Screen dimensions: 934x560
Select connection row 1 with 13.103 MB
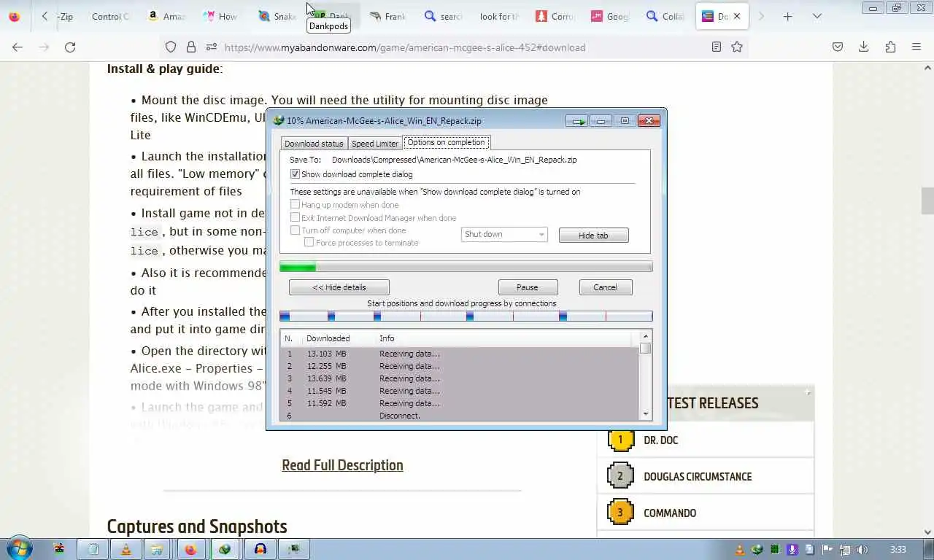[x=460, y=354]
